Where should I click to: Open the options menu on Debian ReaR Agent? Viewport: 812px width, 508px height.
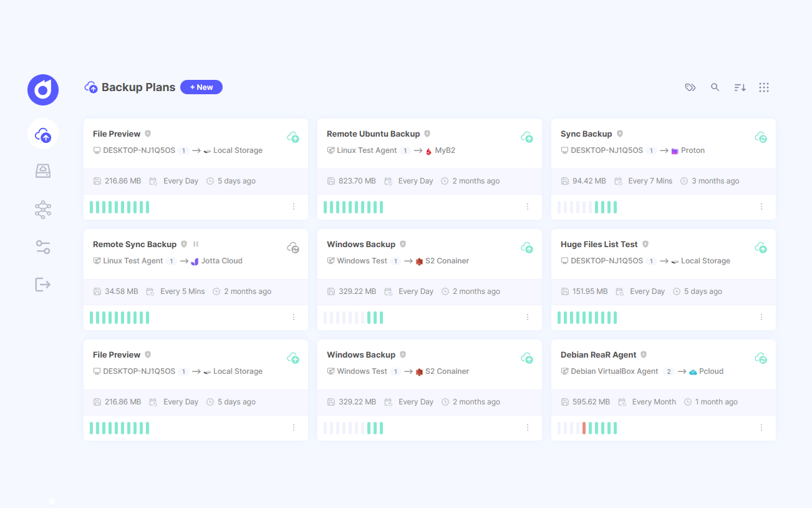761,427
